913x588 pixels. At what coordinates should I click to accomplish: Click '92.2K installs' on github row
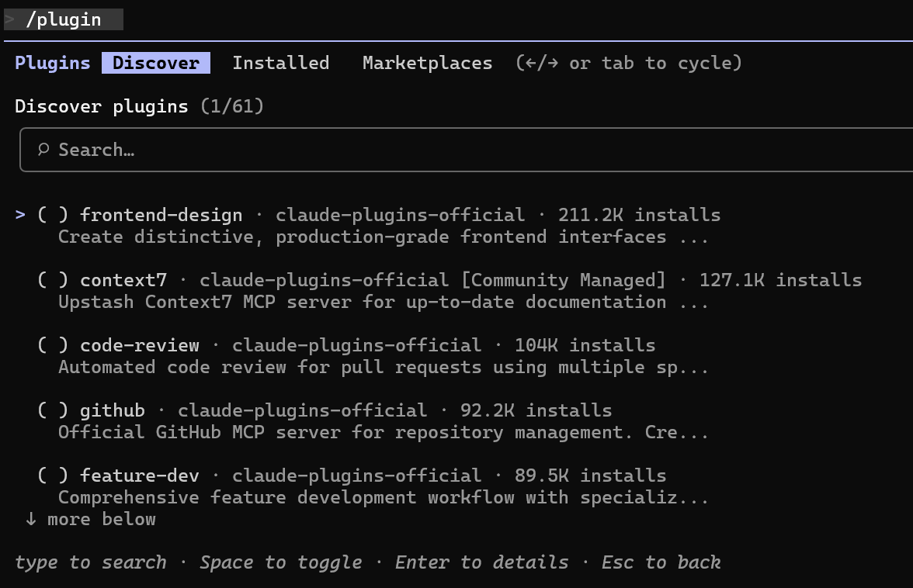536,410
